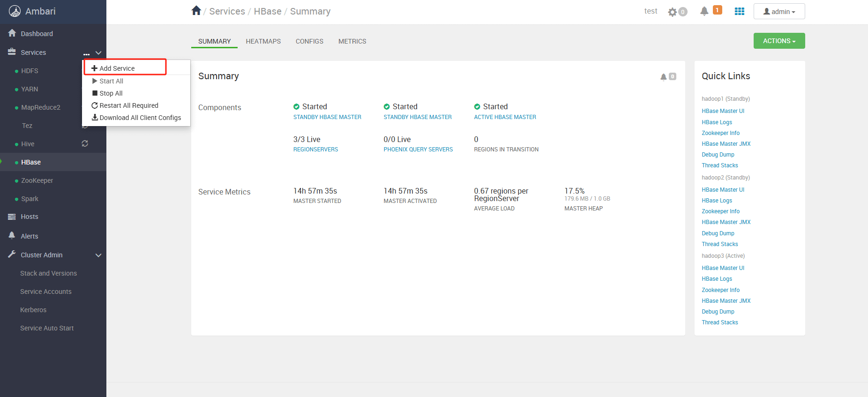Collapse the Services section chevron

pyautogui.click(x=98, y=53)
